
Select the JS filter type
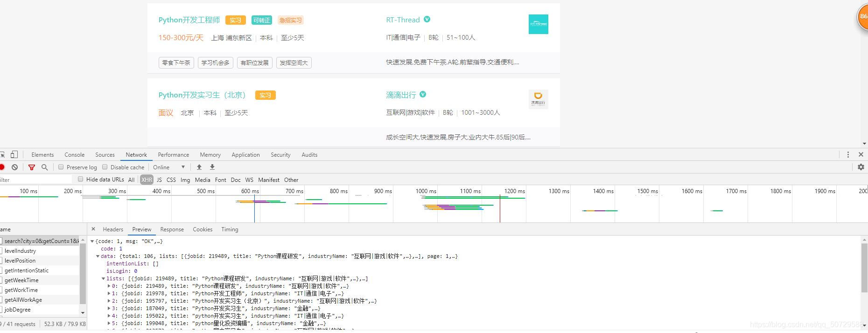(159, 180)
